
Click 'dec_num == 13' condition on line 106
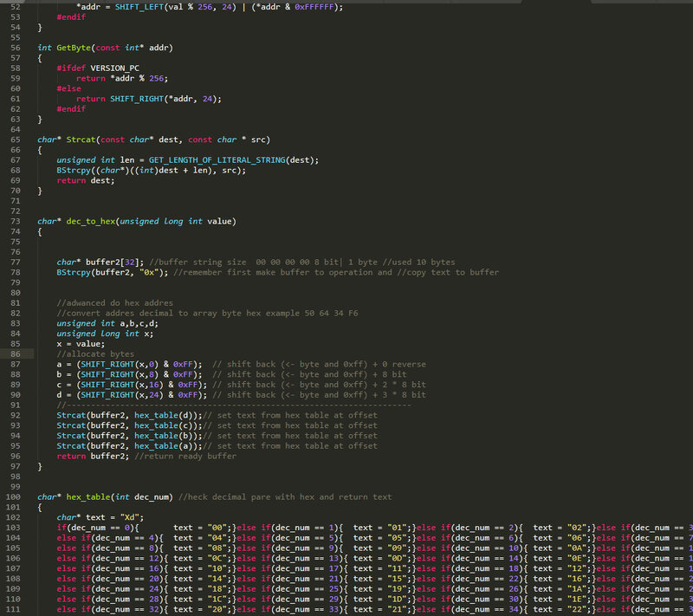coord(307,558)
